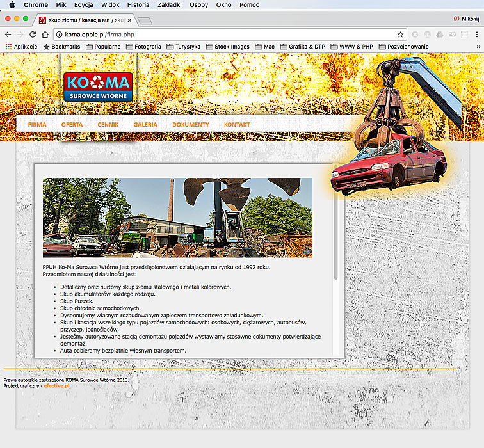Bookmark this page with the star icon
This screenshot has height=448, width=484.
tap(400, 35)
